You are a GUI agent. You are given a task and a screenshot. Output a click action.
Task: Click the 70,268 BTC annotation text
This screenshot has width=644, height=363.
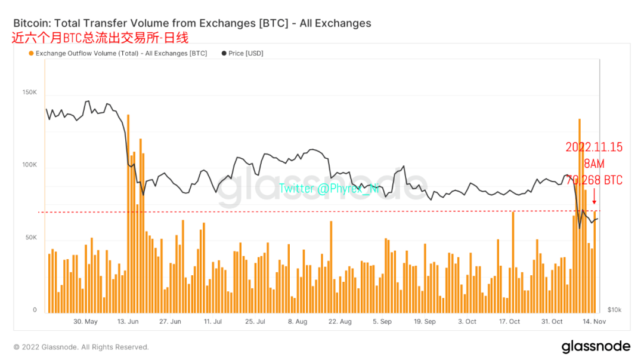pos(594,180)
